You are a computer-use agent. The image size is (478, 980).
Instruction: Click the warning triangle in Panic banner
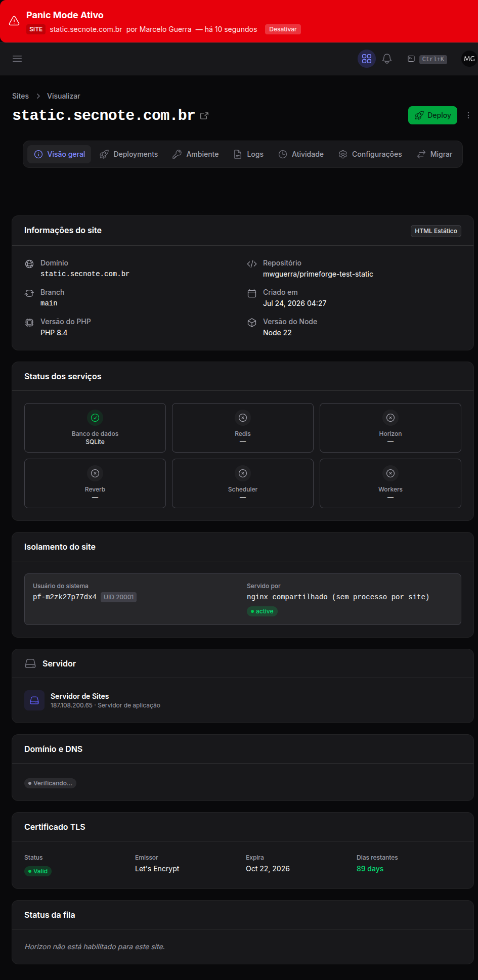14,21
